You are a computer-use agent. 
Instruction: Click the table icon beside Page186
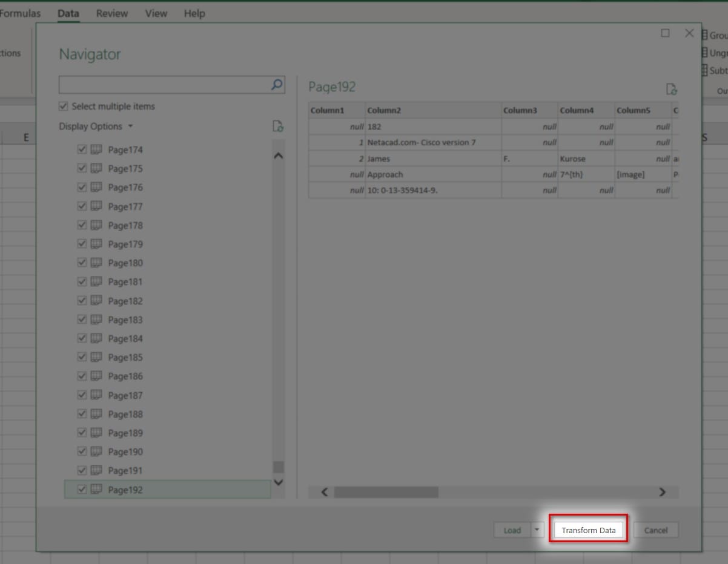tap(96, 376)
